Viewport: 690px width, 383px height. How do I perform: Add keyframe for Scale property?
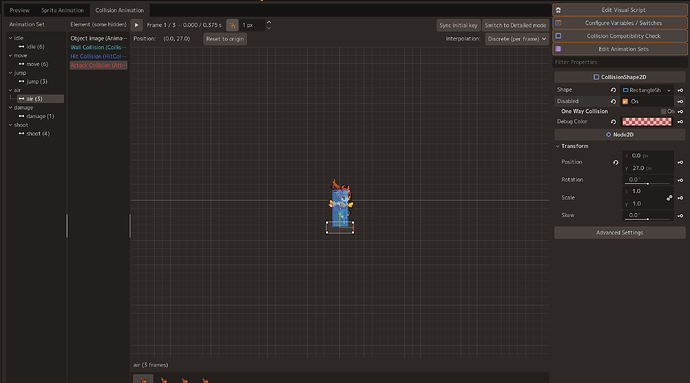680,198
